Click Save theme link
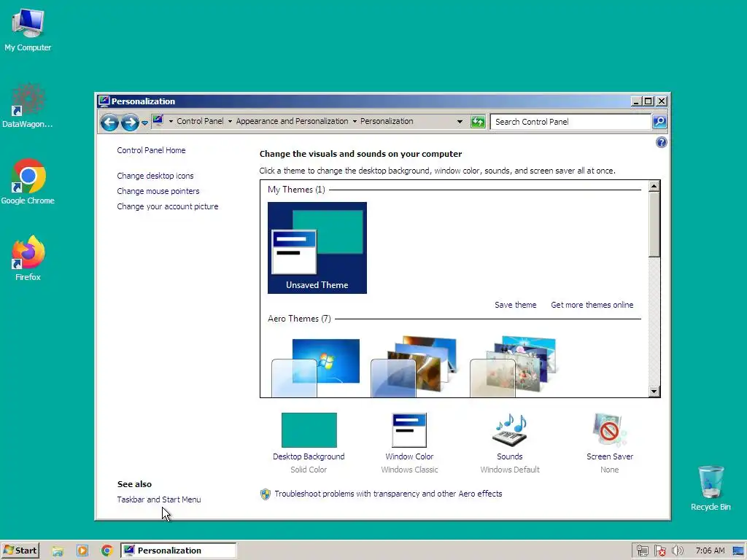 tap(516, 305)
